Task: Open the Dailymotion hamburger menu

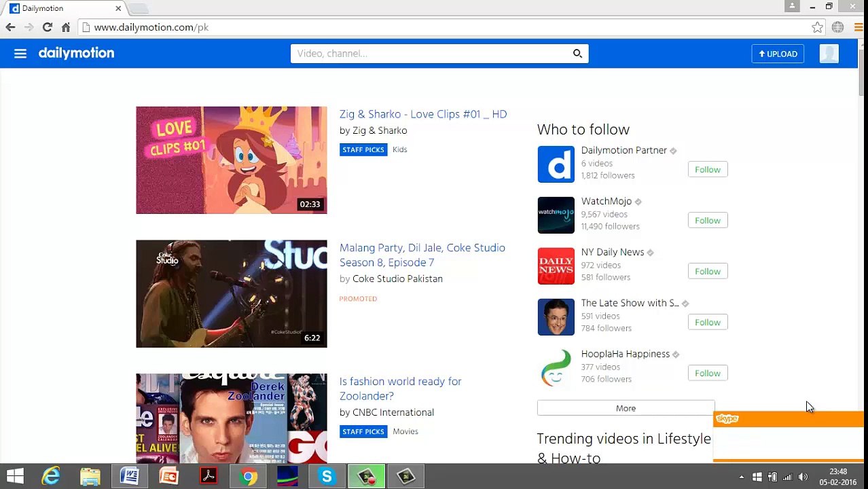Action: click(20, 54)
